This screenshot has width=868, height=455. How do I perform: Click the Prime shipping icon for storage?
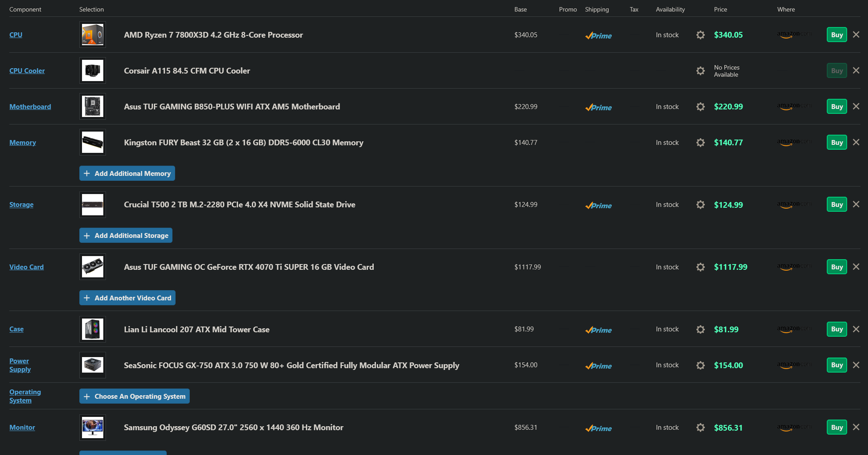pos(598,206)
